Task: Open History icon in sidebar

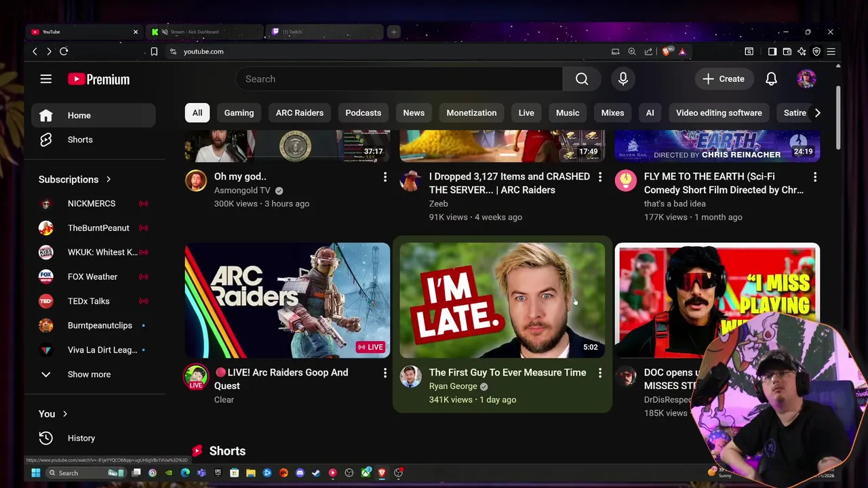Action: [45, 438]
